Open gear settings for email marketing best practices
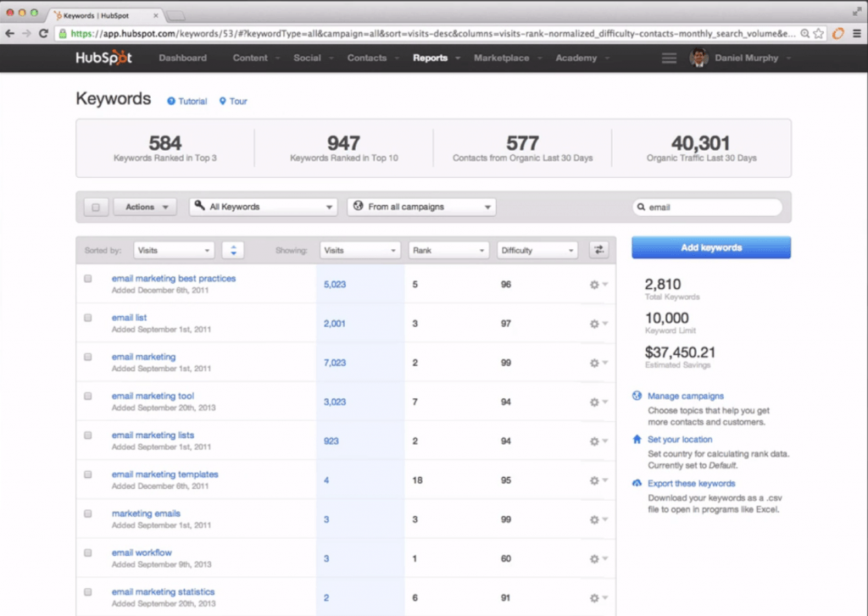The image size is (868, 616). coord(598,285)
